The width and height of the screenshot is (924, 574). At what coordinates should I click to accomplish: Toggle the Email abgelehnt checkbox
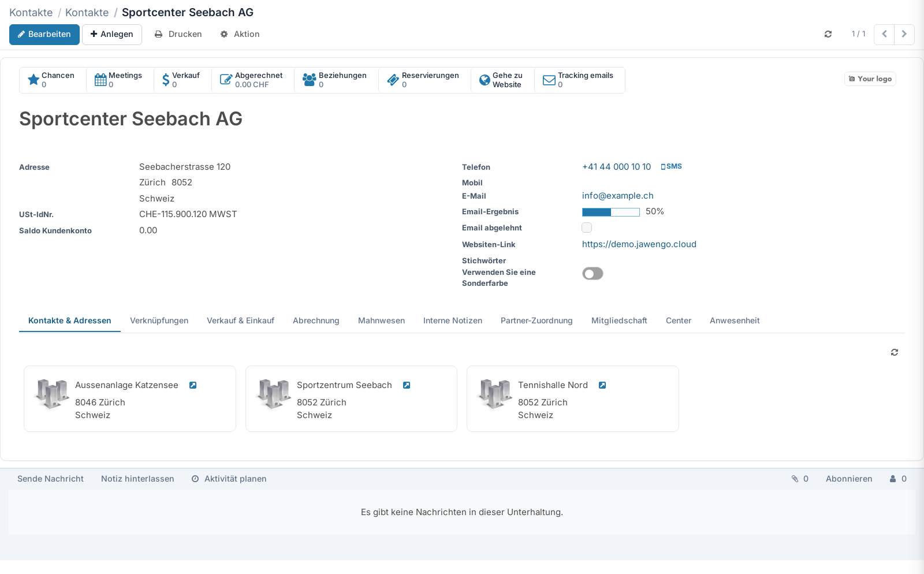coord(587,228)
